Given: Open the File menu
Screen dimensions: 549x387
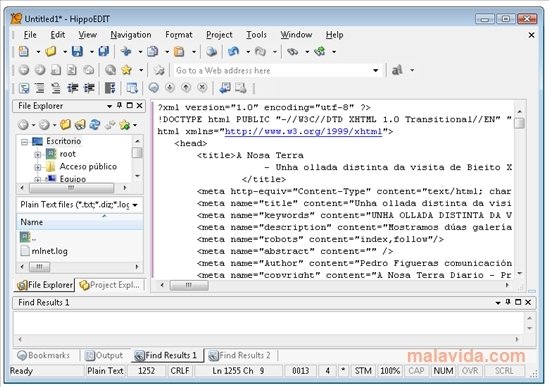Looking at the screenshot, I should pyautogui.click(x=30, y=35).
